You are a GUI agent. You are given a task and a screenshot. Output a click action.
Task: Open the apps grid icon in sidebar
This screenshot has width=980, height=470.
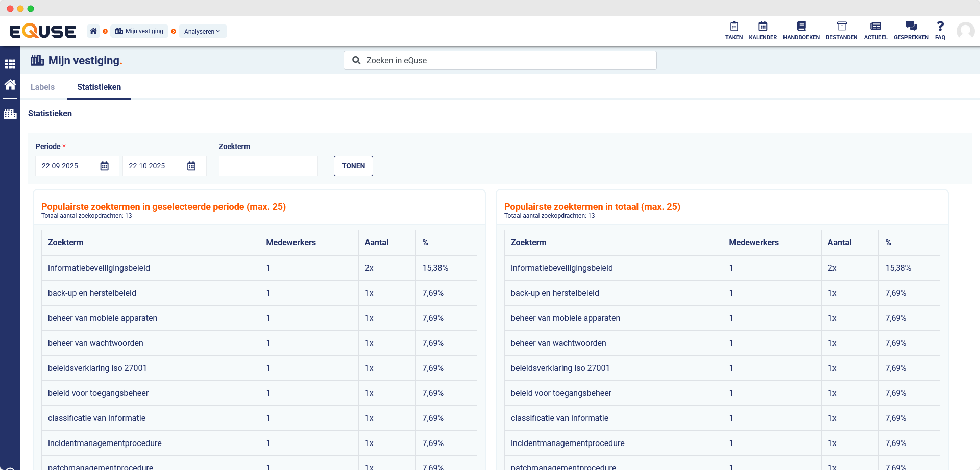point(10,64)
